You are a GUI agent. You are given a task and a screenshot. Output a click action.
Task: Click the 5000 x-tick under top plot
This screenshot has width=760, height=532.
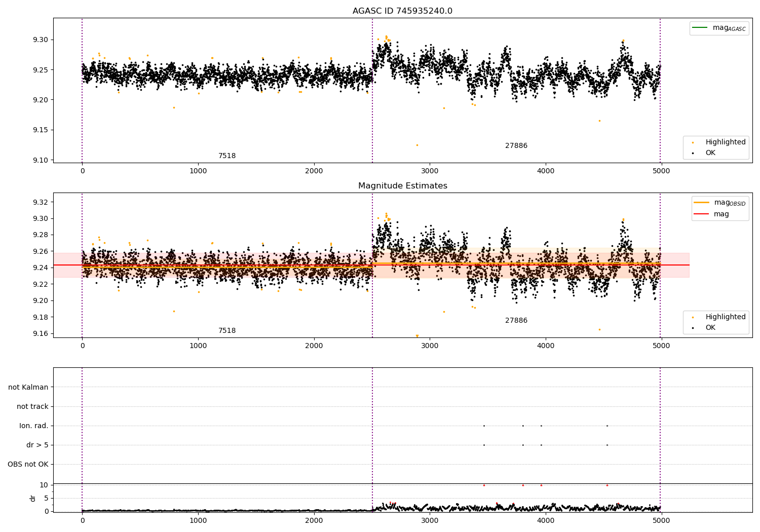click(661, 171)
